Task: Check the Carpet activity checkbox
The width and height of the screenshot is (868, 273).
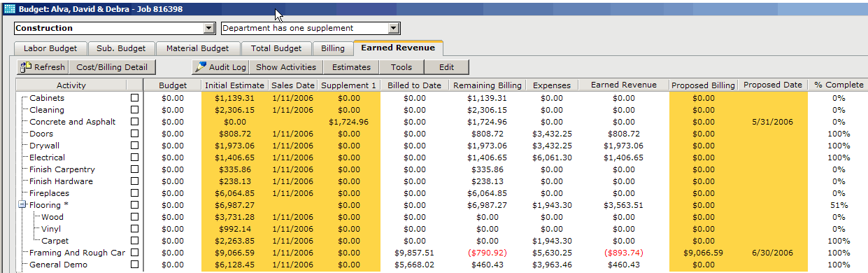Action: [x=135, y=241]
